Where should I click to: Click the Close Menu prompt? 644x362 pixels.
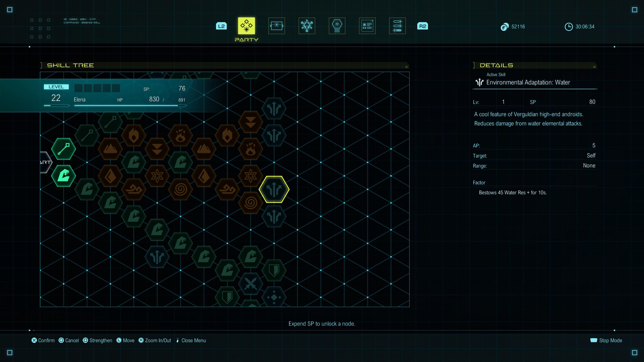click(191, 340)
